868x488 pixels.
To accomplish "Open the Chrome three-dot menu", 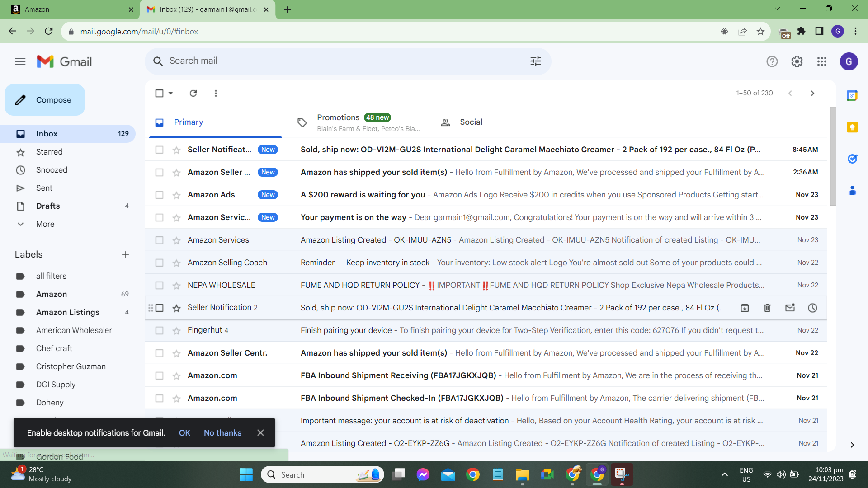I will point(855,31).
